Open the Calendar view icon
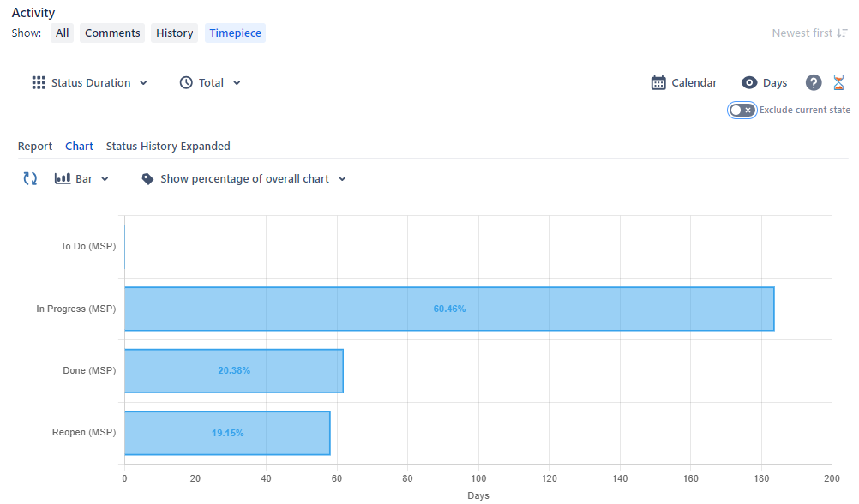 coord(657,82)
